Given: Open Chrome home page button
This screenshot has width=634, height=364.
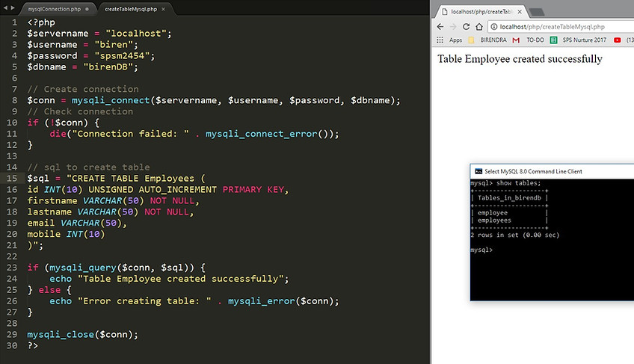Looking at the screenshot, I should 479,27.
